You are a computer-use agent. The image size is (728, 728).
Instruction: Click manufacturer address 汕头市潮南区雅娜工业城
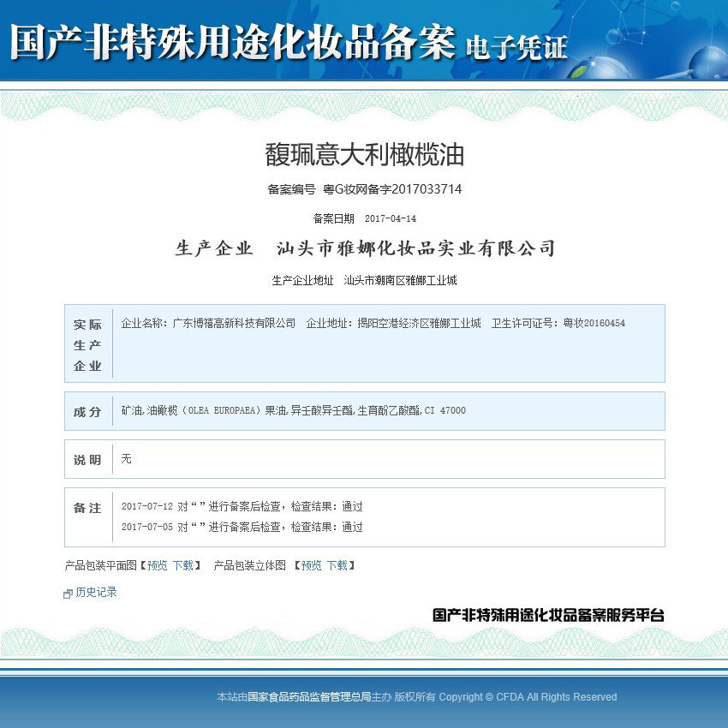point(400,280)
